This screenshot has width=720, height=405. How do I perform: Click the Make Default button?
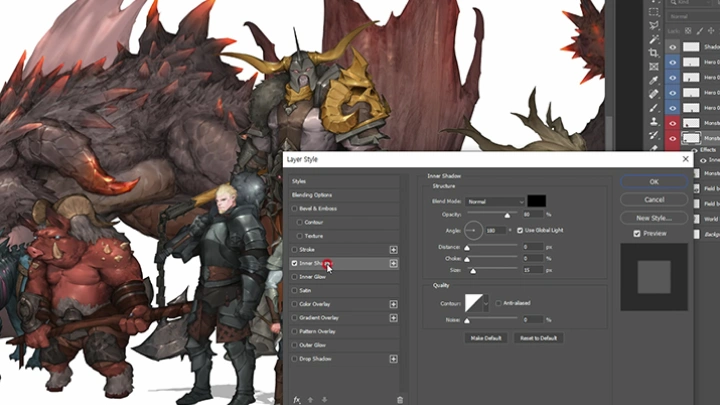pos(486,338)
